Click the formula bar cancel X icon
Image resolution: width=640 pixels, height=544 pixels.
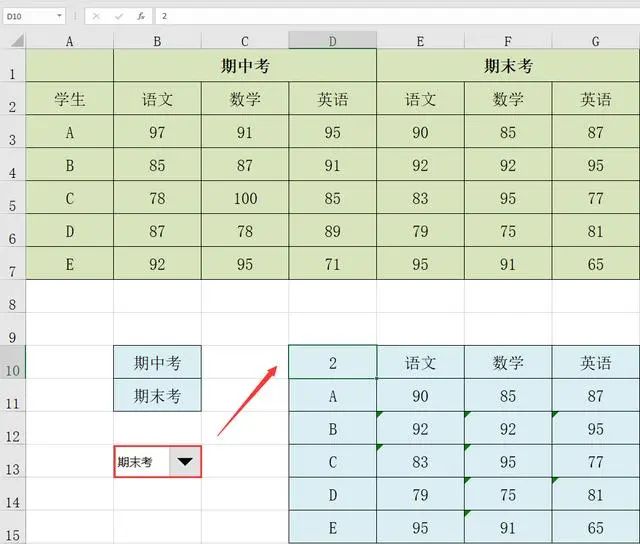(x=96, y=16)
